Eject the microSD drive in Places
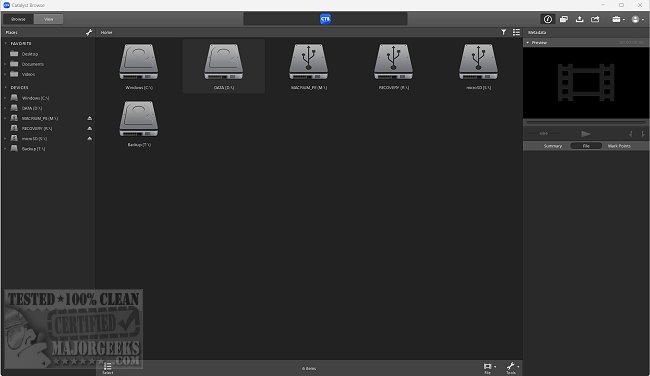 [x=90, y=138]
